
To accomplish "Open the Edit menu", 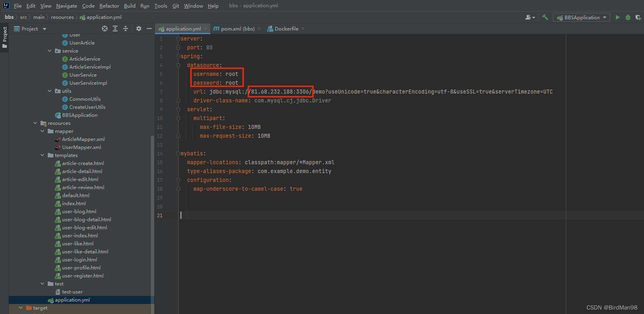I will click(31, 6).
